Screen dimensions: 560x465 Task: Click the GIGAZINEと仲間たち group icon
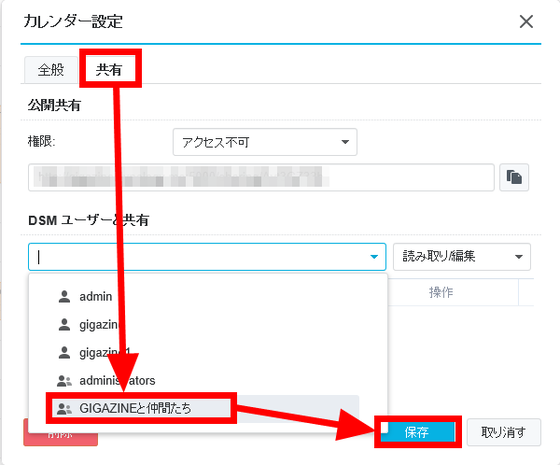pyautogui.click(x=64, y=409)
